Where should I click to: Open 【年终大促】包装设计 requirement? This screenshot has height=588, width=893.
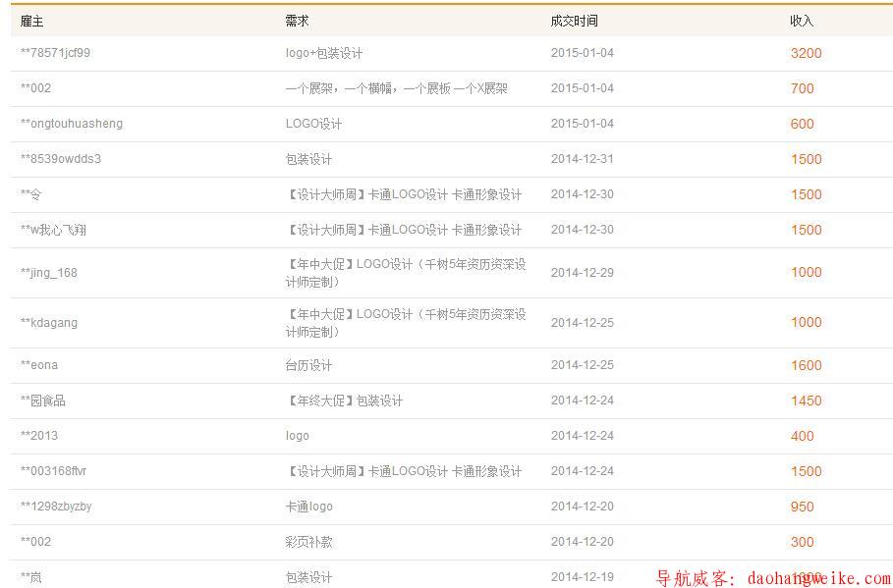point(344,401)
